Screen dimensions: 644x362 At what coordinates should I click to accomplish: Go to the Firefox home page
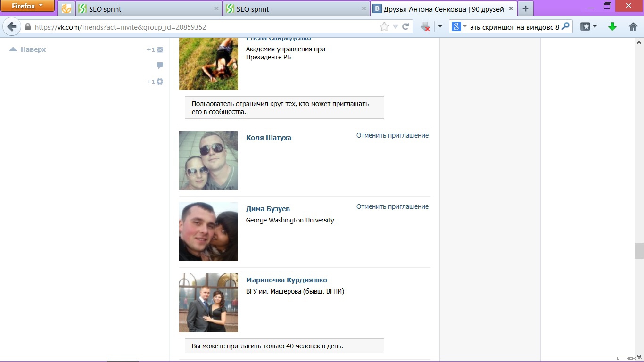pos(633,27)
